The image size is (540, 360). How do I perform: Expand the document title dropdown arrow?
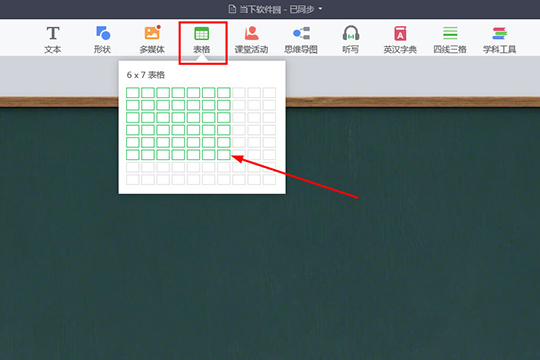click(321, 9)
